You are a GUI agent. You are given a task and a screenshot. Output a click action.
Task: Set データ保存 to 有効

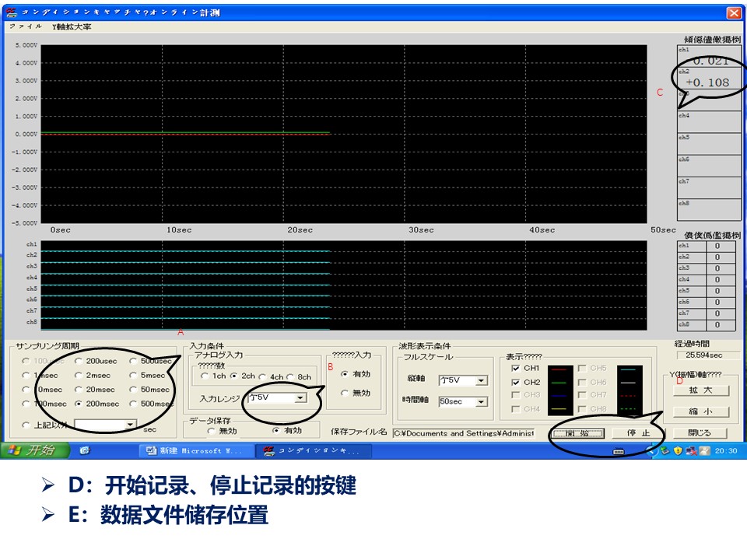276,430
